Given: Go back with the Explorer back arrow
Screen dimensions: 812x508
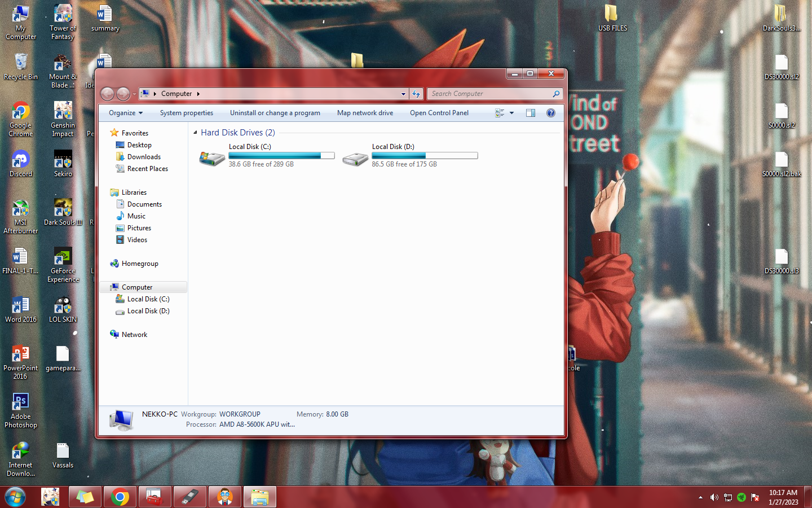Looking at the screenshot, I should [x=107, y=94].
